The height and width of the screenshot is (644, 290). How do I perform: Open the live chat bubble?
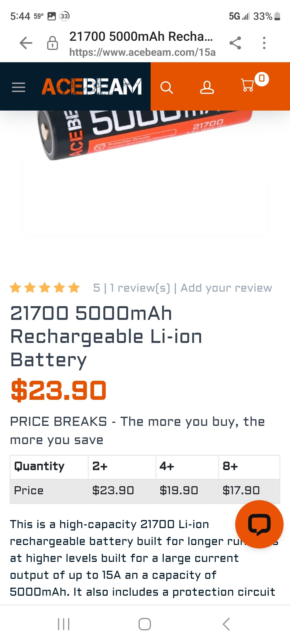coord(259,524)
